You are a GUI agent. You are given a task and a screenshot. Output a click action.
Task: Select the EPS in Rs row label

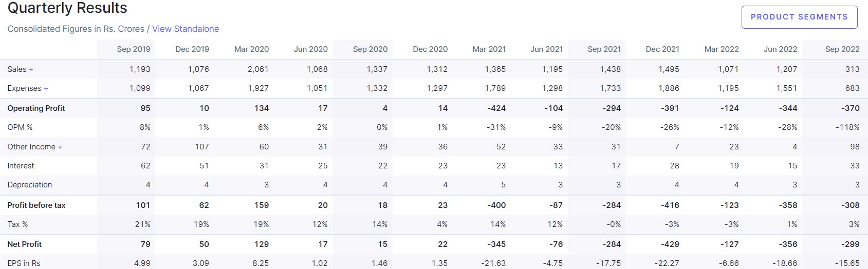(24, 263)
